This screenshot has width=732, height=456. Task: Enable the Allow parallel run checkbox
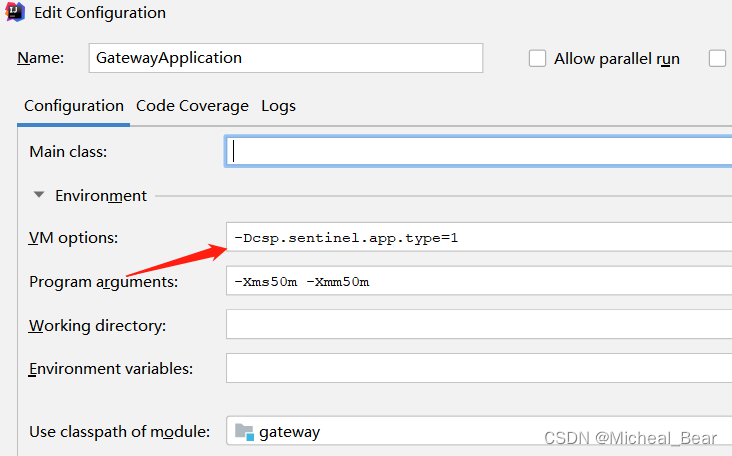tap(538, 59)
